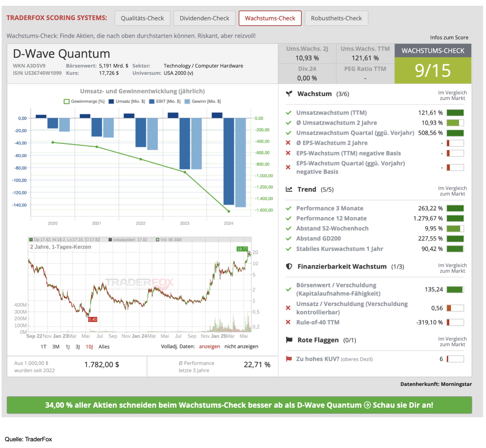The image size is (486, 448).
Task: Click the checkmark beside Abstand 52-Wochenhoch
Action: coord(289,228)
